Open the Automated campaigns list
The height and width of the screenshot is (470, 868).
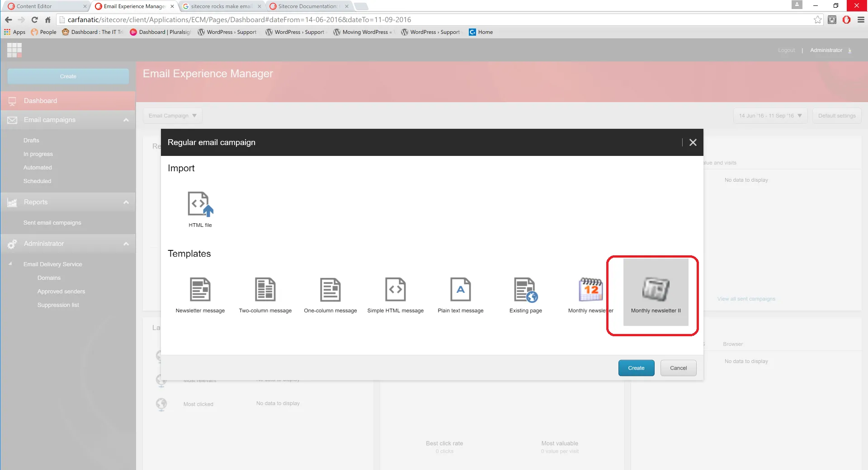(x=38, y=168)
